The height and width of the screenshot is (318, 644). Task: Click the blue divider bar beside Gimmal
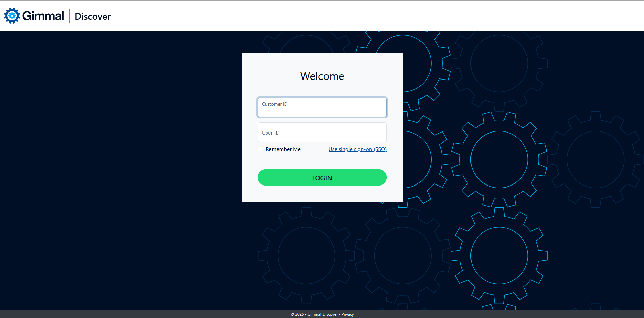point(69,15)
